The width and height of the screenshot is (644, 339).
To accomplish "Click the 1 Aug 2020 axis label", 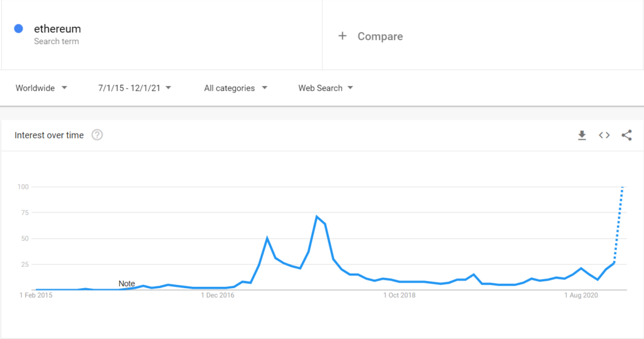I will tap(580, 295).
